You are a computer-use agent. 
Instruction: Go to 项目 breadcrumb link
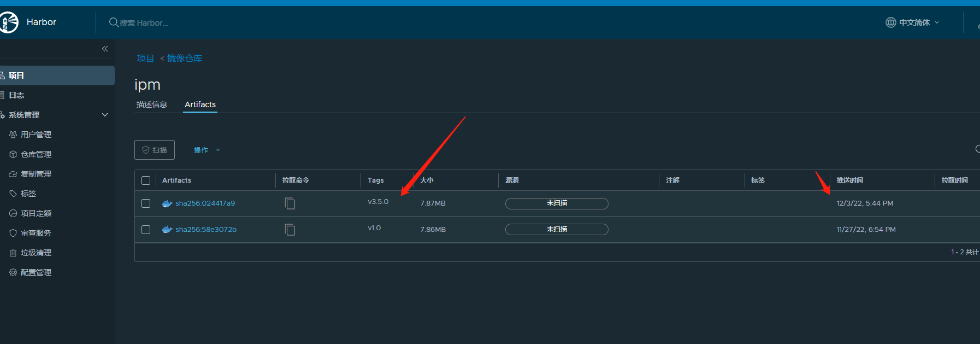click(x=145, y=59)
